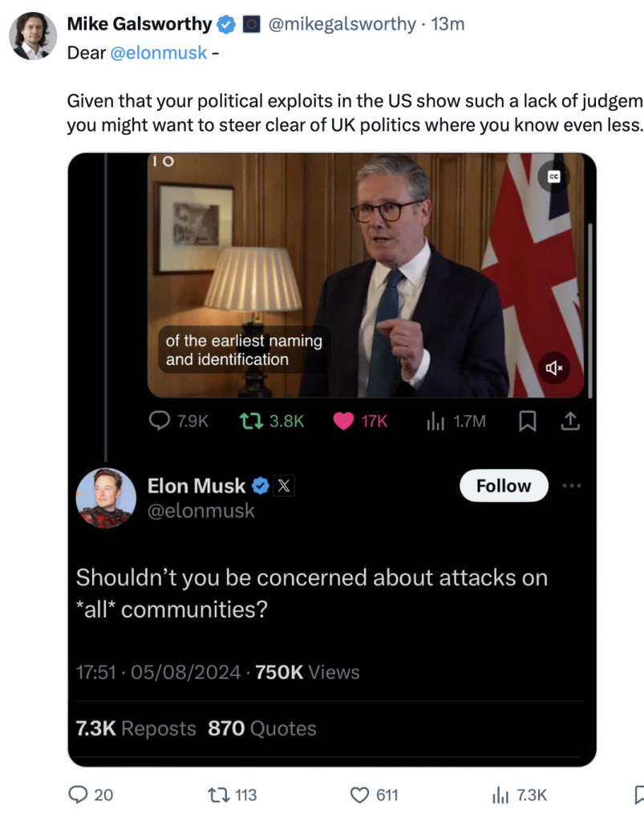
Task: View analytics showing 7.3K views
Action: [x=500, y=795]
